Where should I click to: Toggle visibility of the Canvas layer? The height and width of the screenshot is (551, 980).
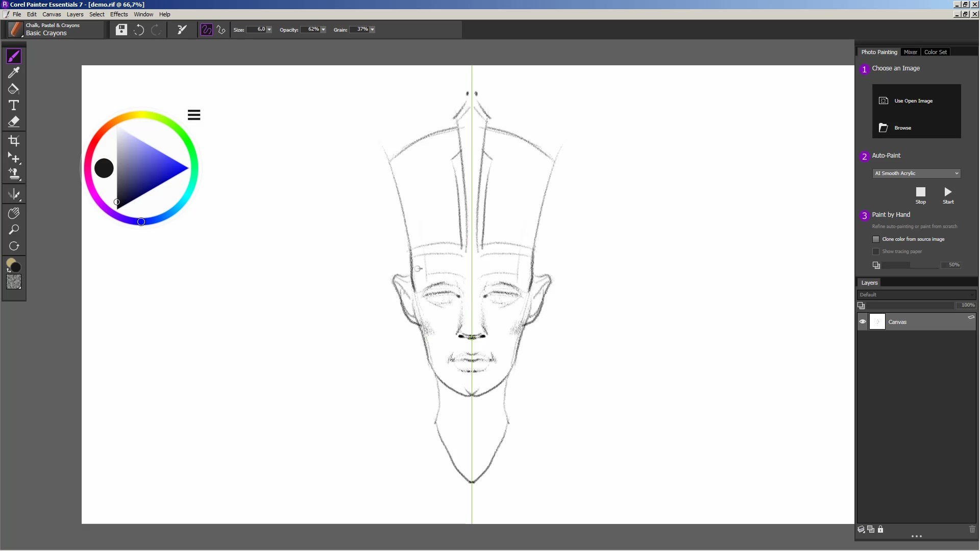(862, 321)
